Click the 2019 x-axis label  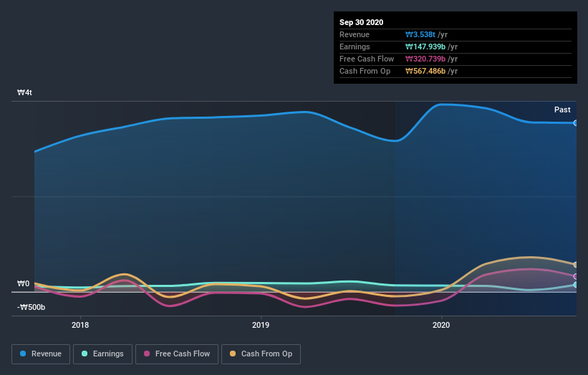point(261,325)
